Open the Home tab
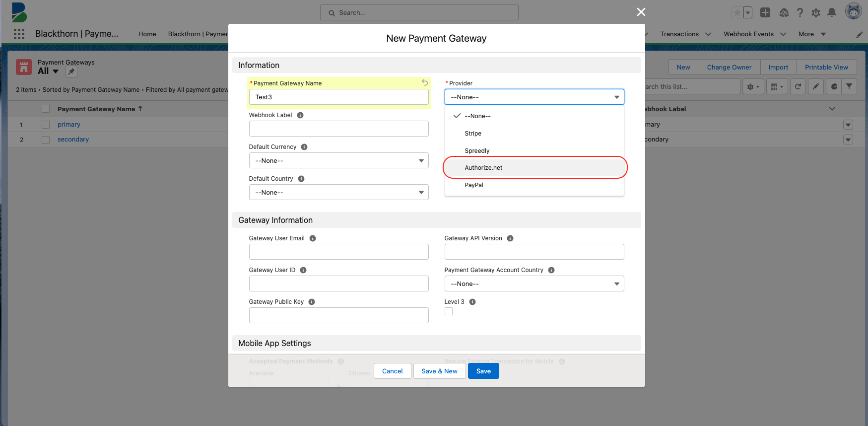This screenshot has height=426, width=868. point(147,34)
